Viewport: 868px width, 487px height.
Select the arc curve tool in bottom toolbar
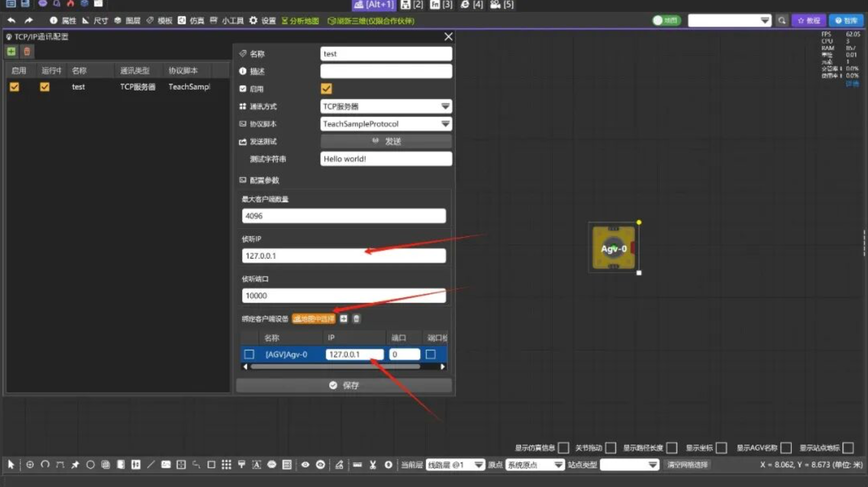[x=45, y=465]
